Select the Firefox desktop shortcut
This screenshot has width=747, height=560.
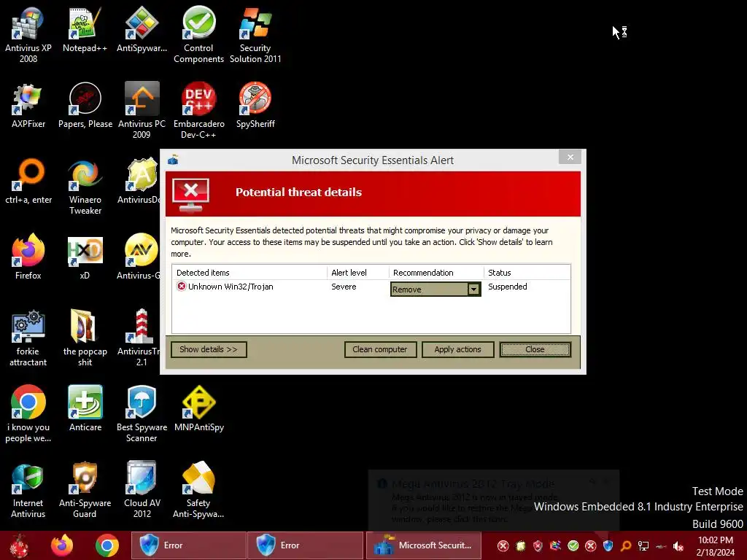click(x=28, y=257)
